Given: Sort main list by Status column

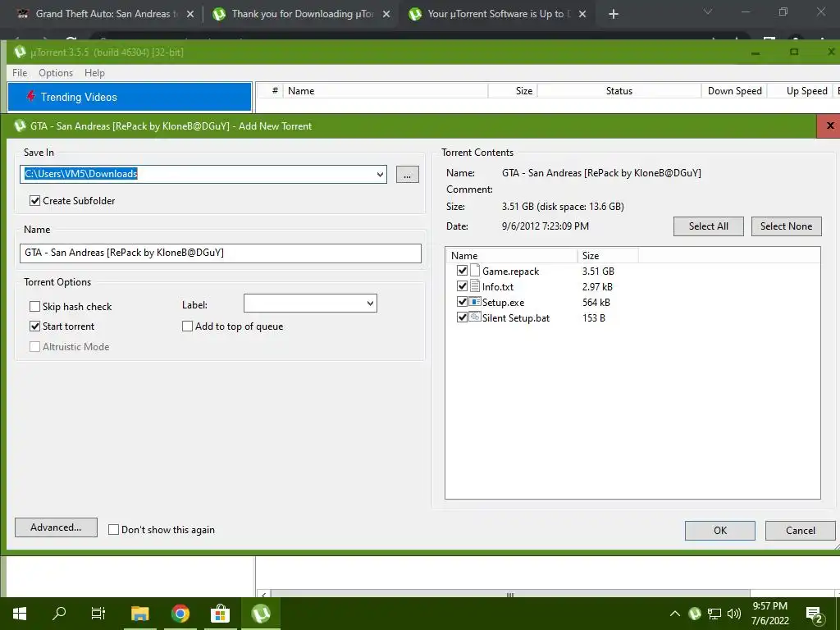Looking at the screenshot, I should (619, 91).
